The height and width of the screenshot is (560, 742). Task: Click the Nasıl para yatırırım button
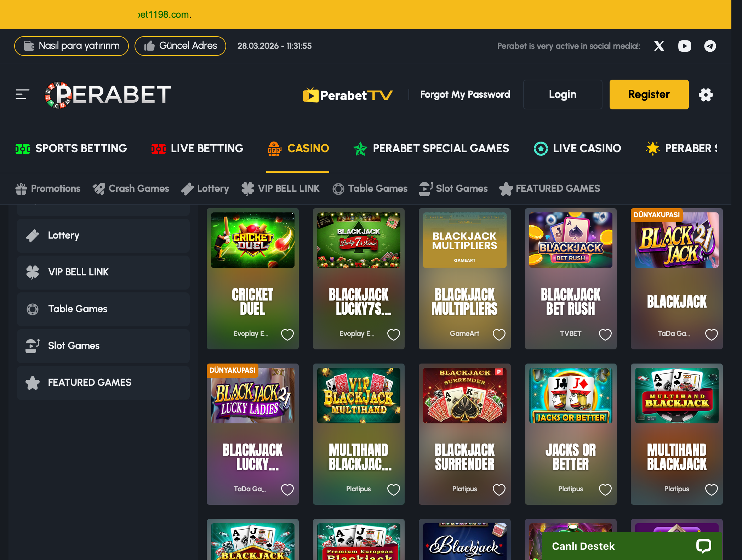coord(72,46)
